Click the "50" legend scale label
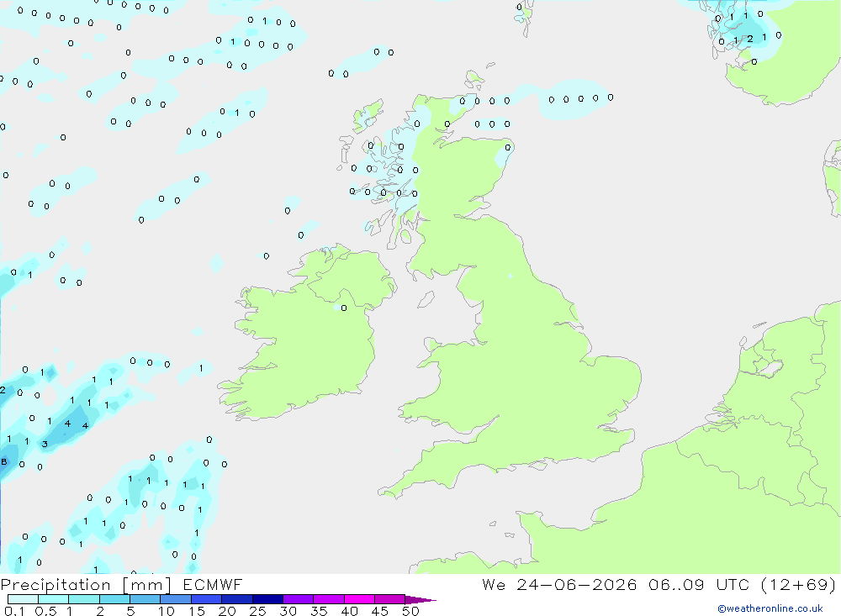This screenshot has width=841, height=616. [410, 611]
